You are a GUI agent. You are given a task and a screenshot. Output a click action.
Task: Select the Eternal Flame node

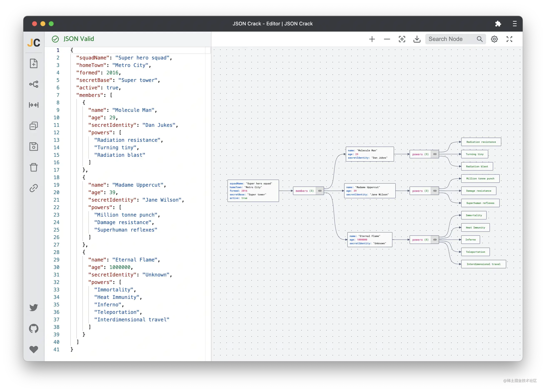[x=370, y=239]
